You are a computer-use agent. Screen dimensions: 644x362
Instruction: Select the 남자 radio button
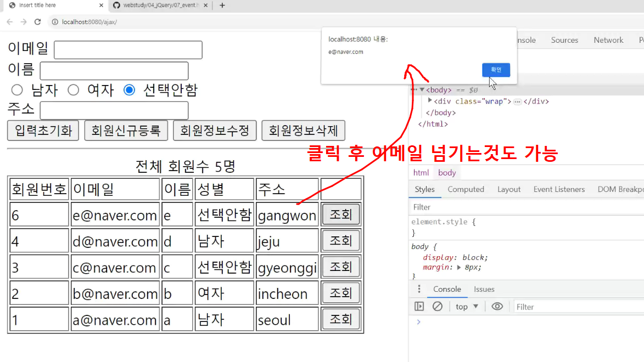(17, 90)
